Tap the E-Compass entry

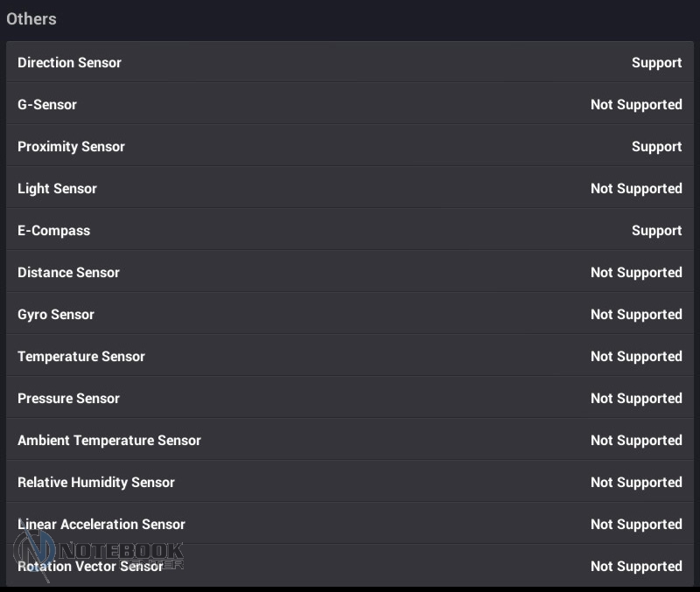pos(350,229)
